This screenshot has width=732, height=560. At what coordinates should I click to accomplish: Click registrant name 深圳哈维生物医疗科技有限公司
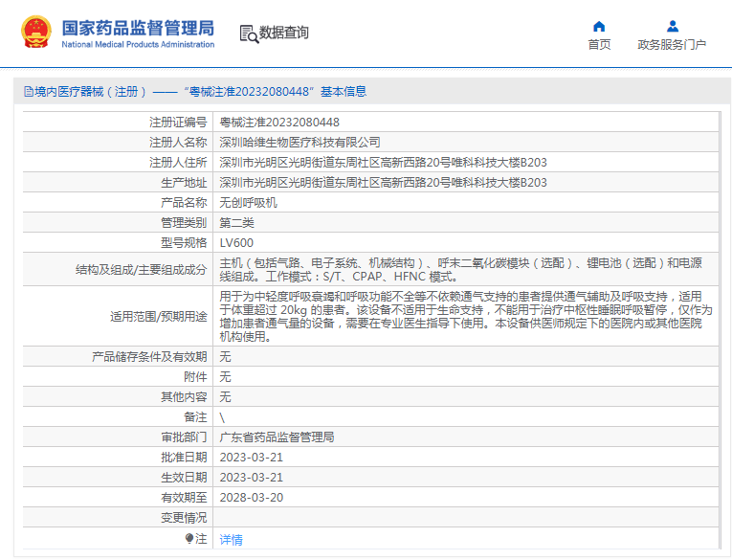[299, 143]
